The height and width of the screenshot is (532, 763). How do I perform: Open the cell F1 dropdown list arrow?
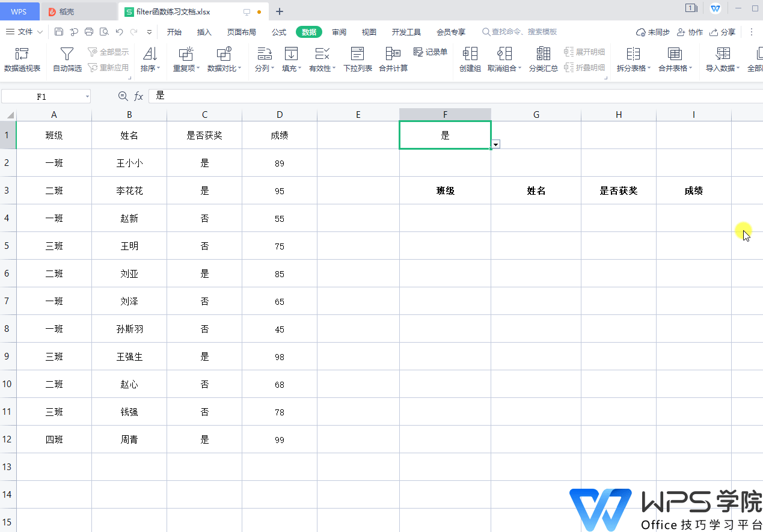[496, 144]
